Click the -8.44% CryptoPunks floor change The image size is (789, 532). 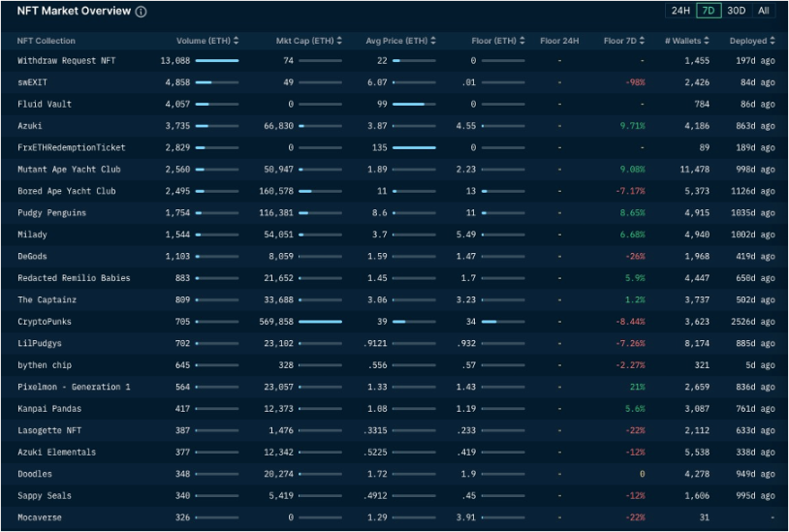pyautogui.click(x=630, y=322)
